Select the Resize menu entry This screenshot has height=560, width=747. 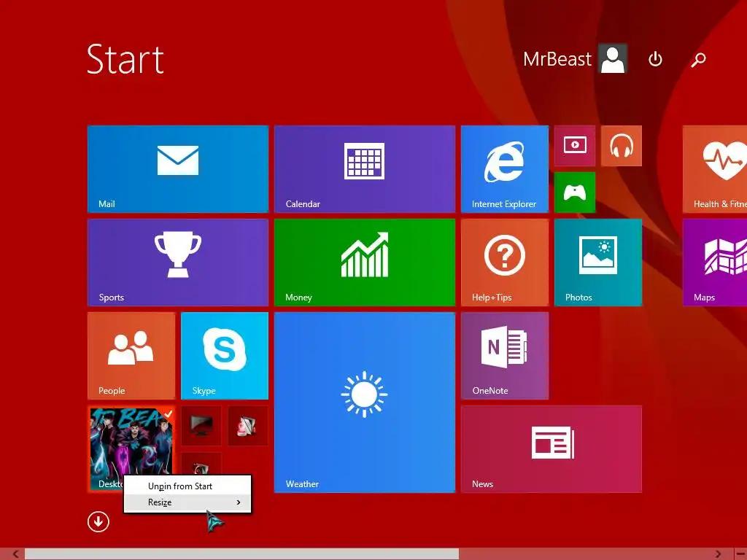pyautogui.click(x=187, y=502)
